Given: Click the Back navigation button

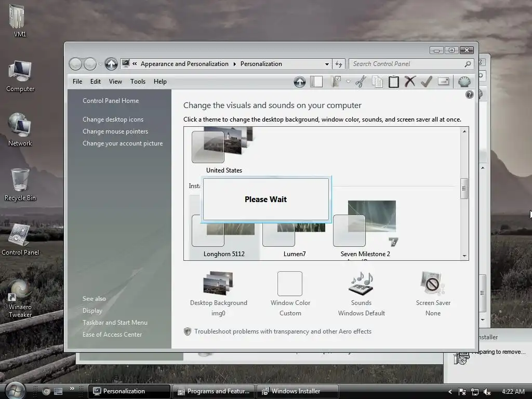Looking at the screenshot, I should (x=75, y=64).
